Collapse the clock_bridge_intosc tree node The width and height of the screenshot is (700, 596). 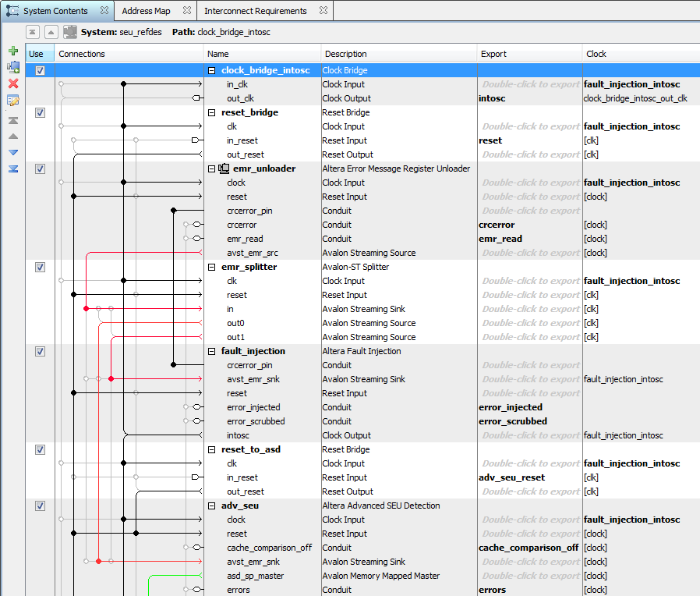coord(211,70)
